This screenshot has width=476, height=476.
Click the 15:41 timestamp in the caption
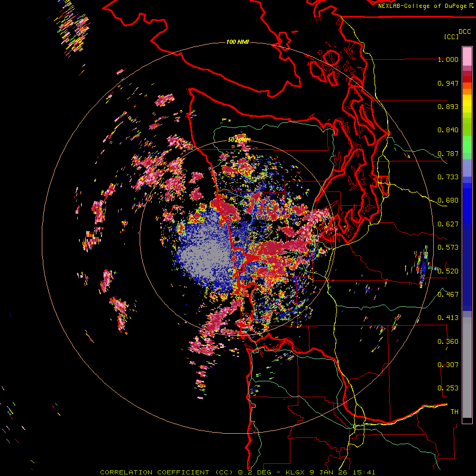pos(365,472)
